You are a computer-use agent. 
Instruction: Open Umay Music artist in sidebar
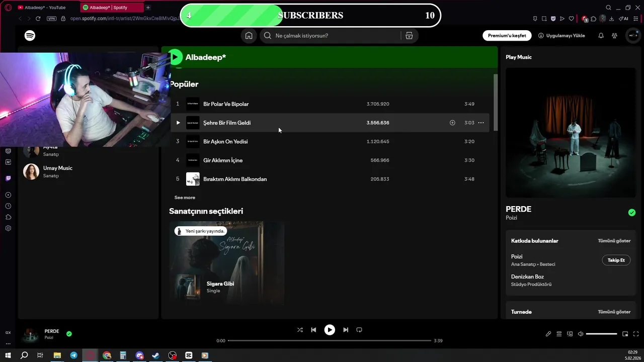88,171
